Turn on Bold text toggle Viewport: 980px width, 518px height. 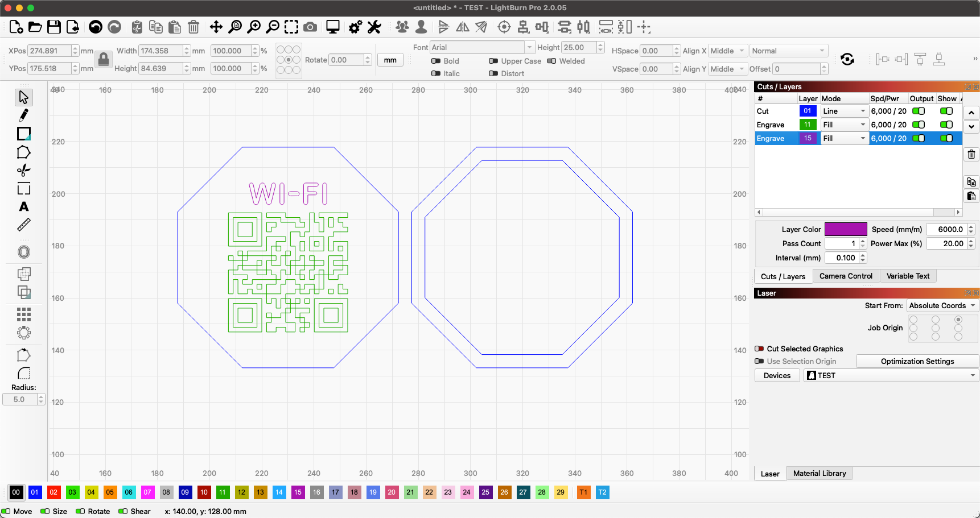point(436,61)
